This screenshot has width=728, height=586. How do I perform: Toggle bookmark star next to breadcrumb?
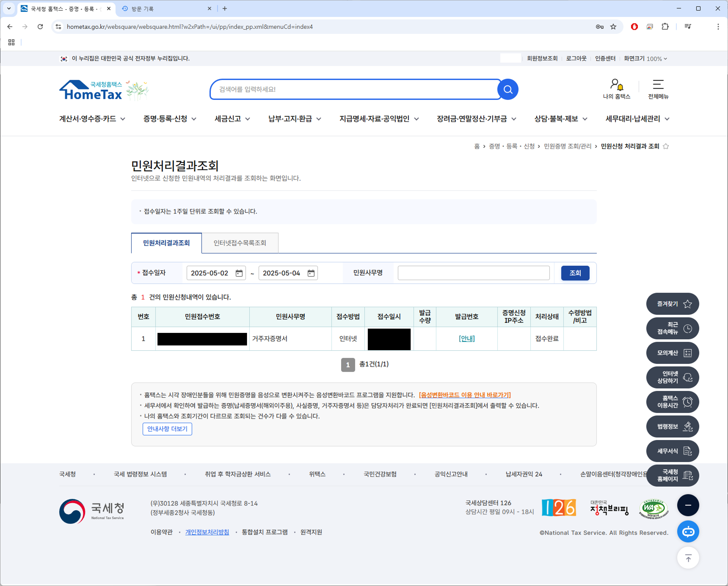point(666,146)
